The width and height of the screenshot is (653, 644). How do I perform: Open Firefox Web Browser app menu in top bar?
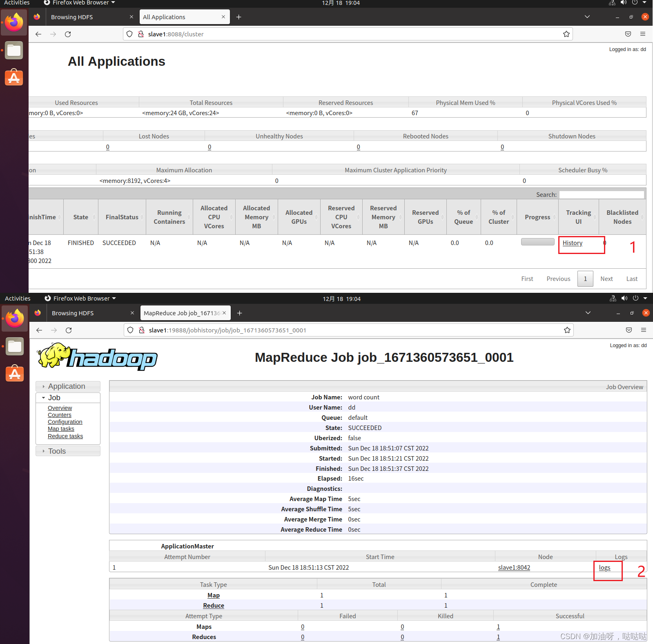tap(80, 3)
